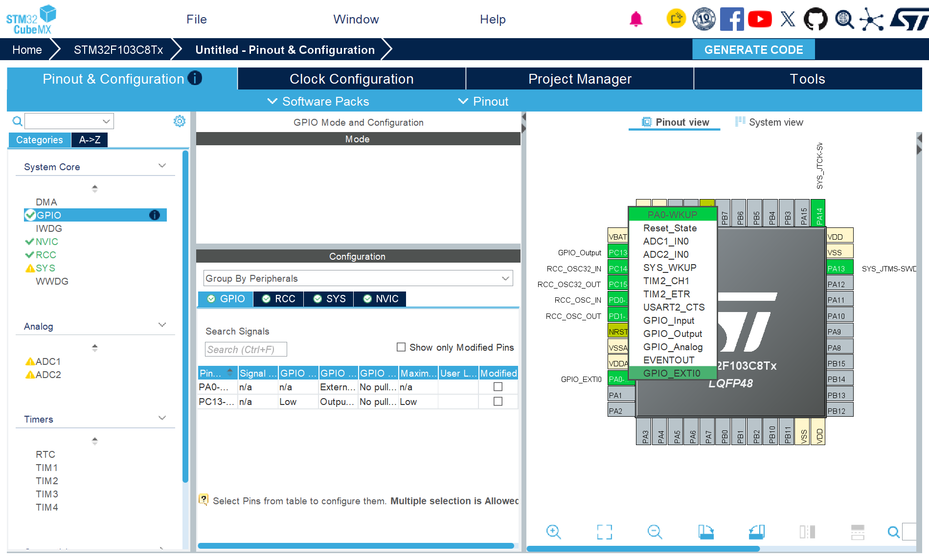Click the STM32F103C8Tx breadcrumb

point(118,50)
